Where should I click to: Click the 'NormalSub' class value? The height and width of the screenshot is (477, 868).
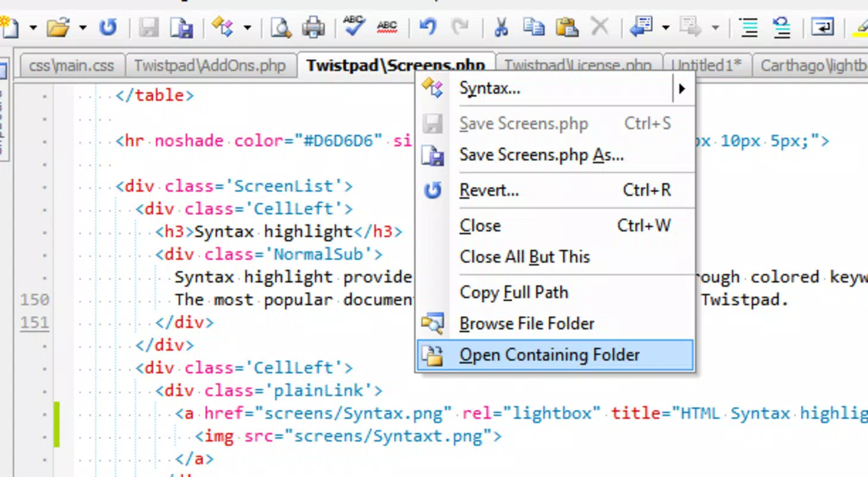pyautogui.click(x=318, y=254)
